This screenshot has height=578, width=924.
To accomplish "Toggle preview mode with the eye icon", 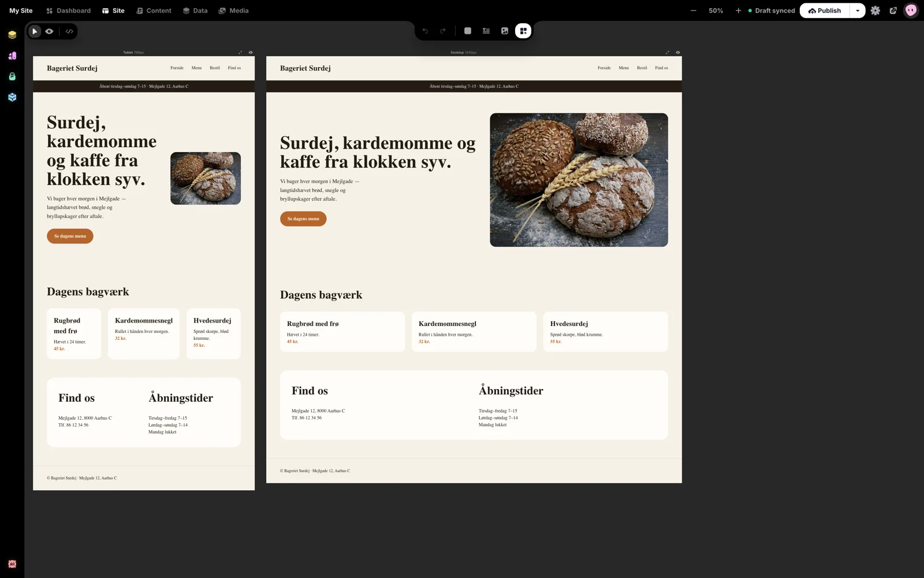I will 50,31.
